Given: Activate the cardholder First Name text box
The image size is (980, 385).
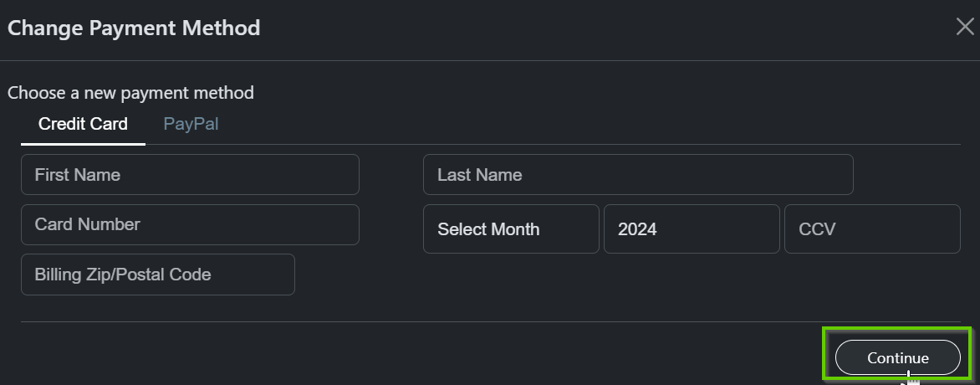Looking at the screenshot, I should pyautogui.click(x=190, y=175).
